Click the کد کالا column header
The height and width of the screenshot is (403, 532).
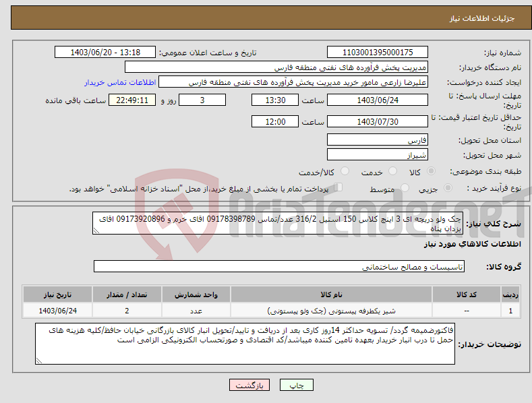(466, 294)
